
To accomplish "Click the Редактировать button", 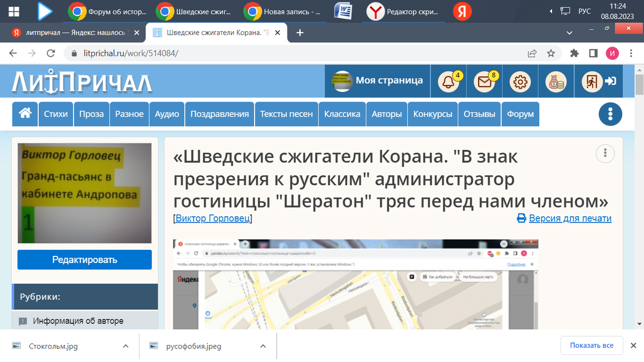I will pyautogui.click(x=84, y=259).
